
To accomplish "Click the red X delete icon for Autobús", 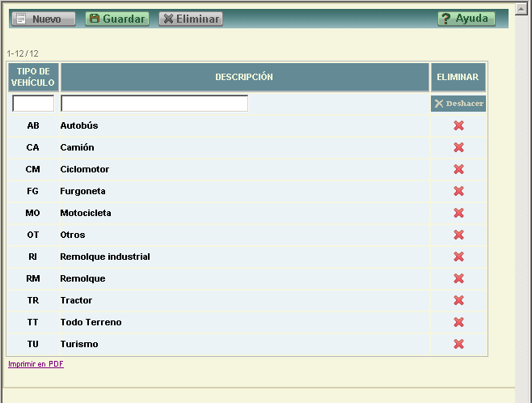I will click(458, 125).
